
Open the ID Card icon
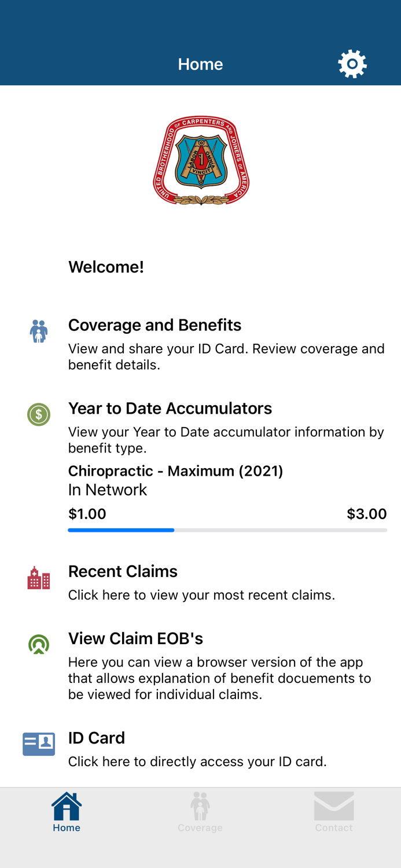pyautogui.click(x=38, y=744)
